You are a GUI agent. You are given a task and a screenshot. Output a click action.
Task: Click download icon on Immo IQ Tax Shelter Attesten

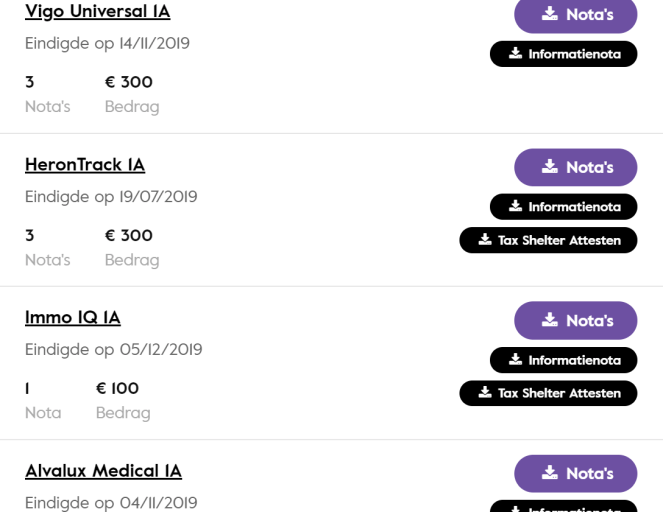pyautogui.click(x=485, y=393)
